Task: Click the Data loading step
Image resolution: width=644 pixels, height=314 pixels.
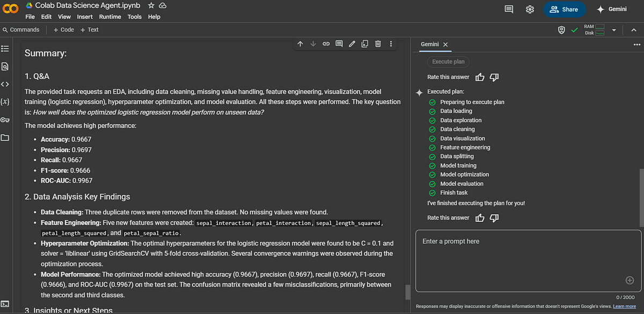Action: tap(456, 111)
